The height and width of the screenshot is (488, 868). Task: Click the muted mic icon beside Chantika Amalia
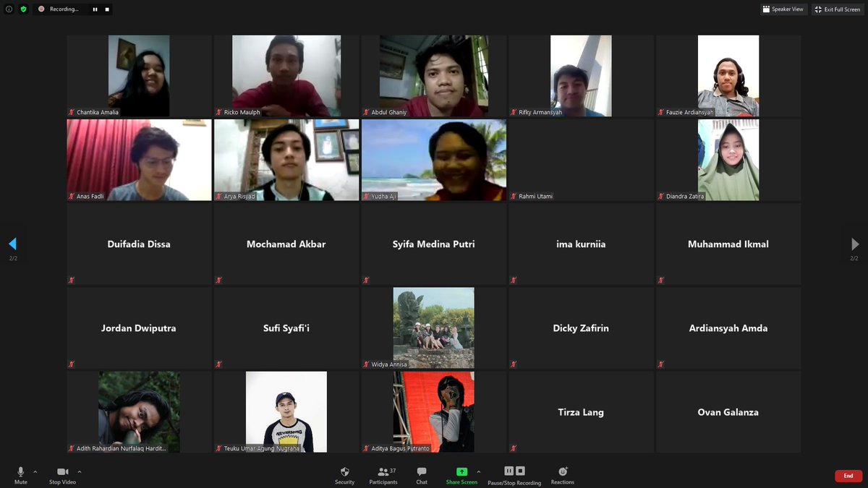[x=72, y=112]
